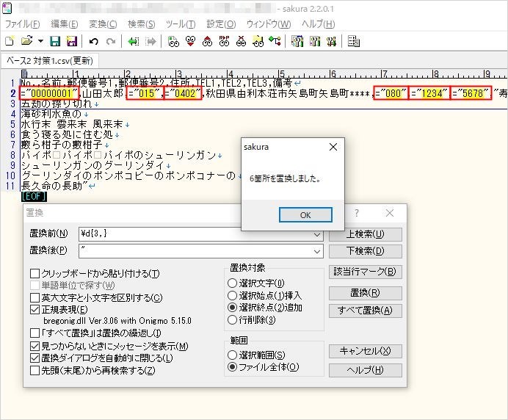Click line 4 text 海砂利水魚の

tap(51, 114)
